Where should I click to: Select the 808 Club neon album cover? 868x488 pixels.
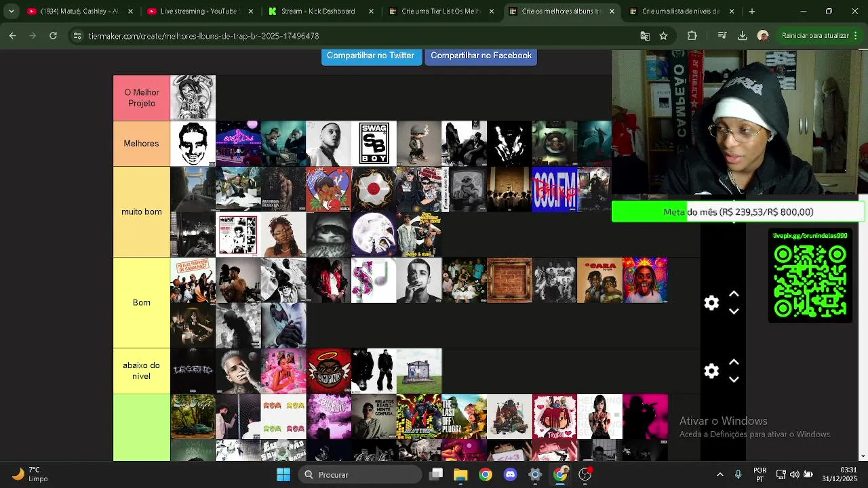[238, 144]
